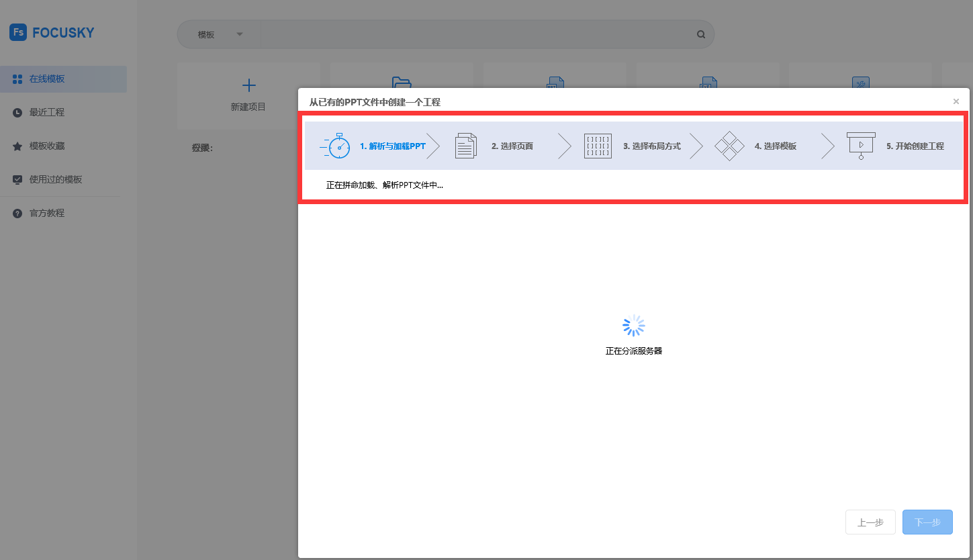Select step 2. 选择页面

512,146
